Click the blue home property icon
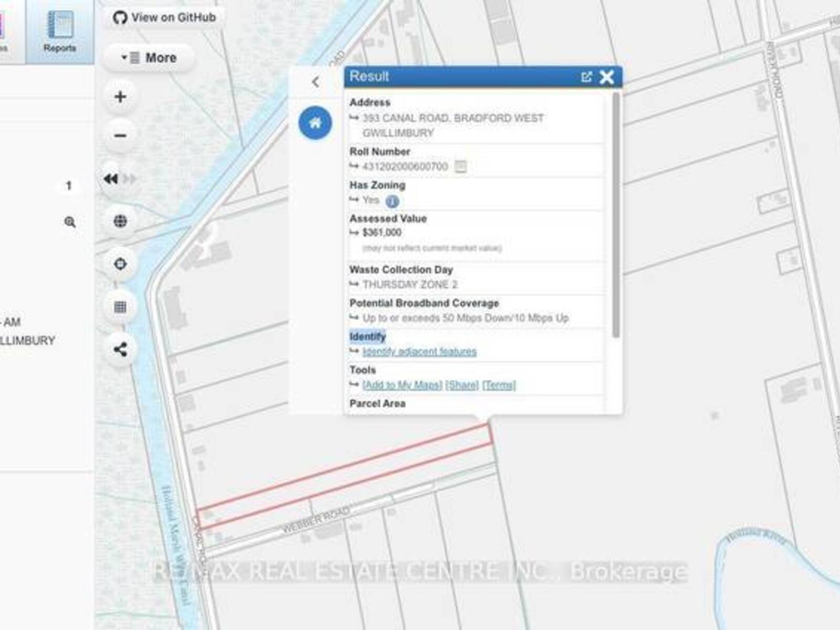This screenshot has height=630, width=840. point(315,123)
